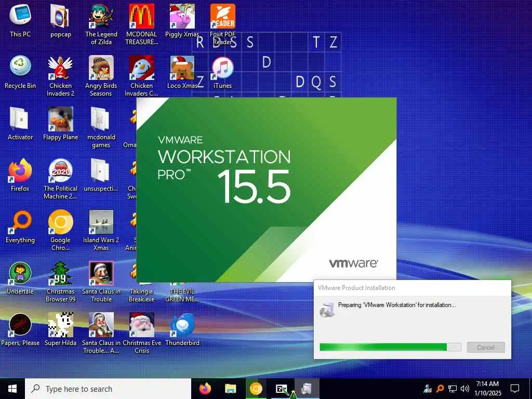The image size is (532, 399).
Task: Select the popcap folder icon
Action: click(x=60, y=21)
